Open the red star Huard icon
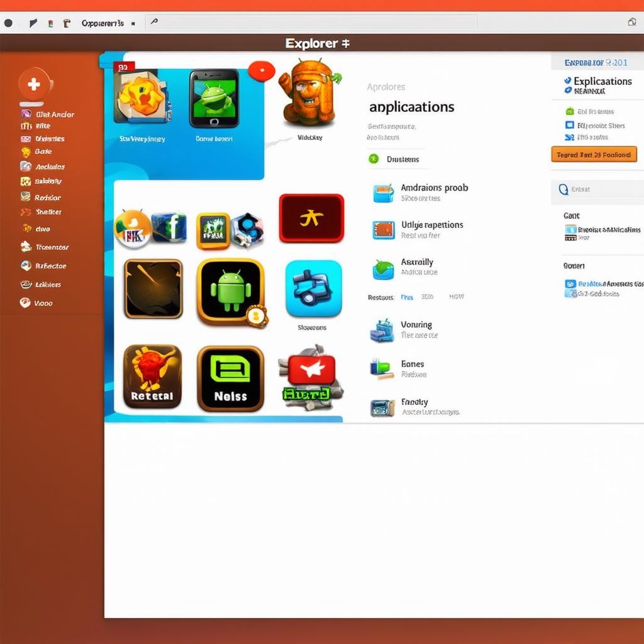 311,377
